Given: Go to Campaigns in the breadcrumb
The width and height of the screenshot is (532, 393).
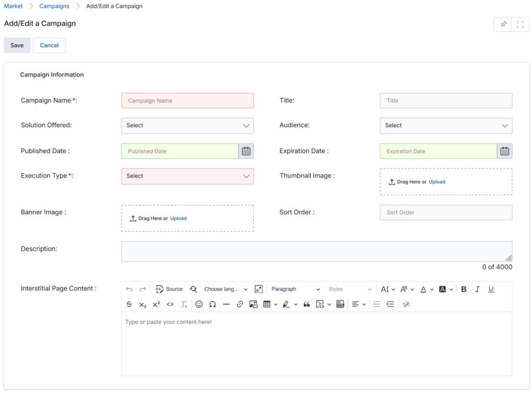Looking at the screenshot, I should pyautogui.click(x=54, y=6).
